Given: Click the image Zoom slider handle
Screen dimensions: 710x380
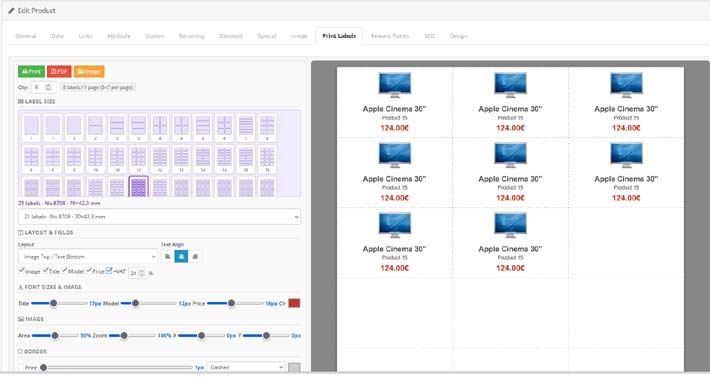Looking at the screenshot, I should [x=124, y=336].
